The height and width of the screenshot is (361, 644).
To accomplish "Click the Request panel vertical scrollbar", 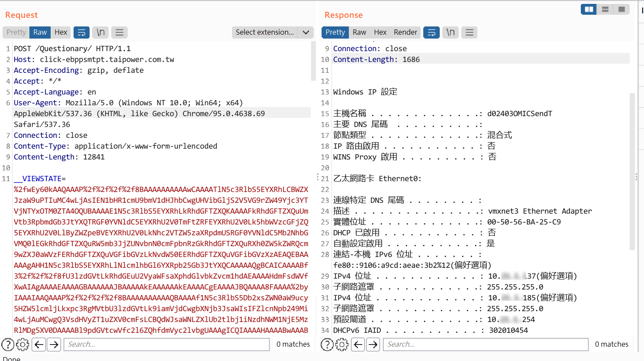I will [313, 61].
